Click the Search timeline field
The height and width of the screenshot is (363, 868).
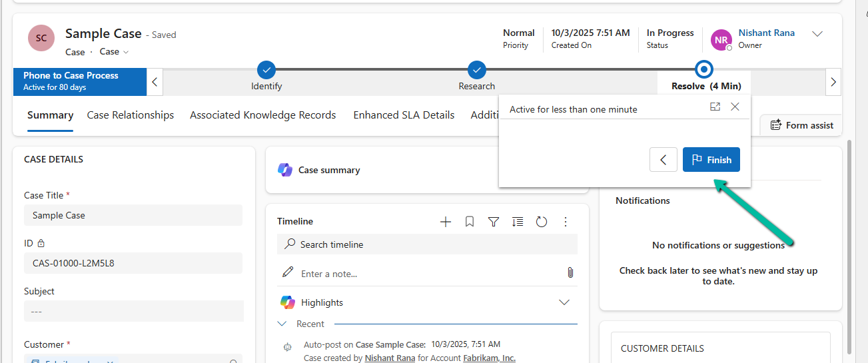point(426,244)
